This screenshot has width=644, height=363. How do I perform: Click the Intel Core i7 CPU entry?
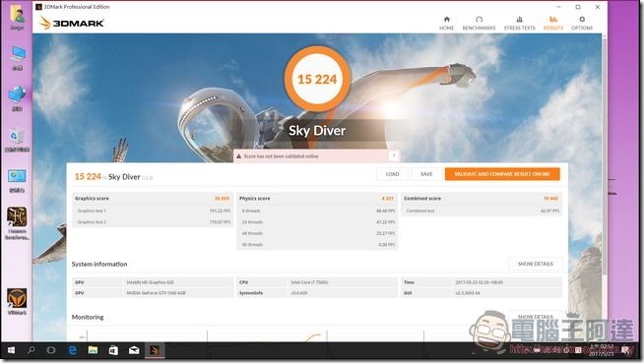(317, 282)
